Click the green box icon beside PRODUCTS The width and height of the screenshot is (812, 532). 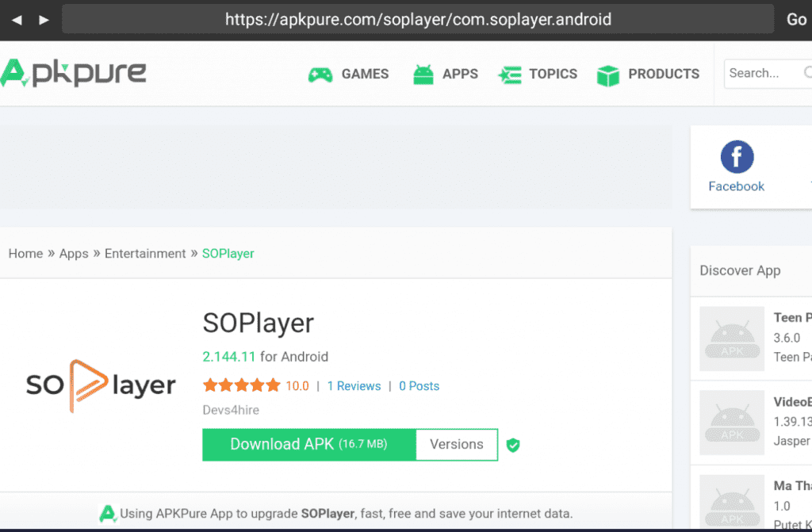tap(608, 75)
